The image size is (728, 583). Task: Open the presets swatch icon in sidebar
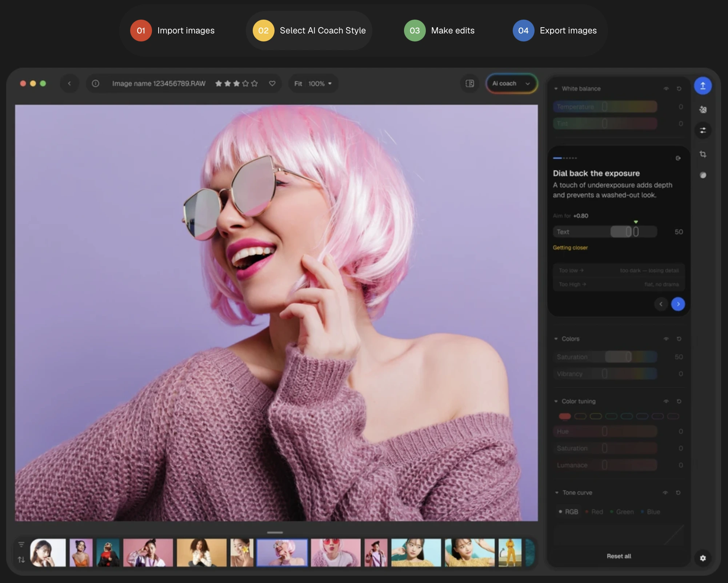coord(703,109)
